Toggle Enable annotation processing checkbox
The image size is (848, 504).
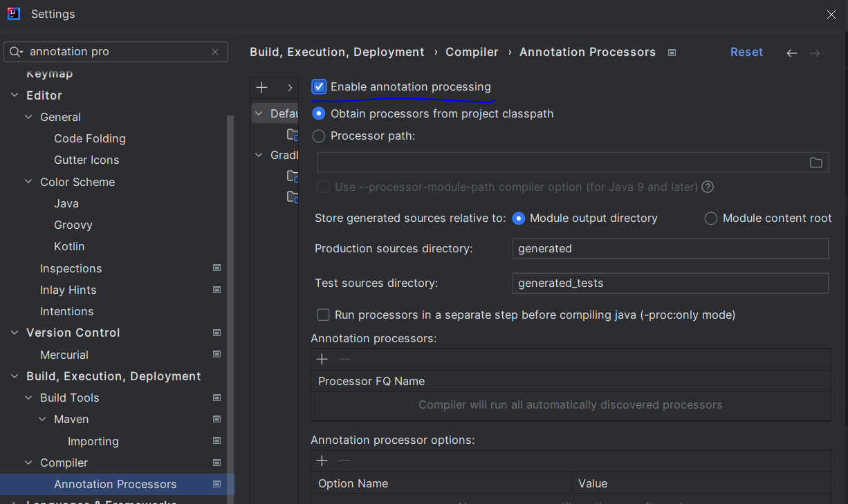pos(319,86)
